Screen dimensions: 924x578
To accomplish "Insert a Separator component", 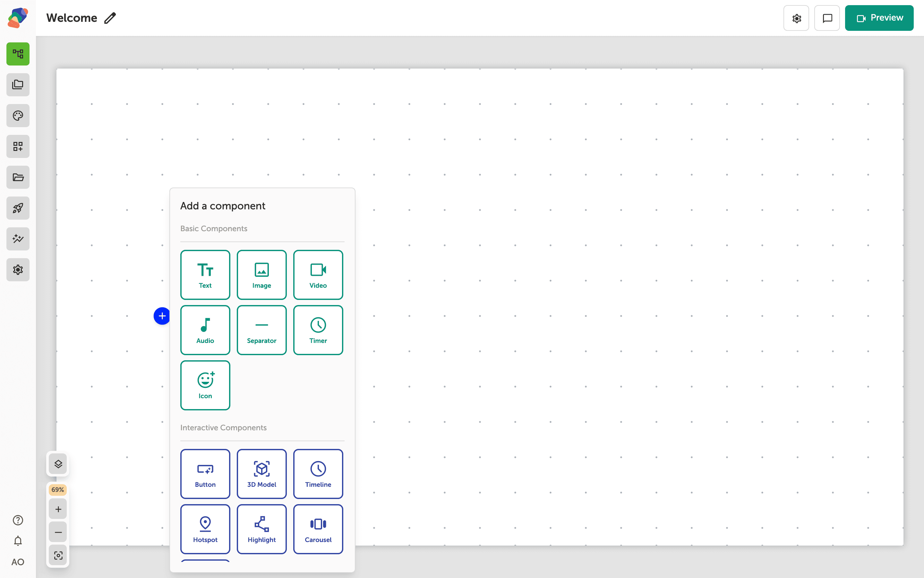I will (x=261, y=330).
